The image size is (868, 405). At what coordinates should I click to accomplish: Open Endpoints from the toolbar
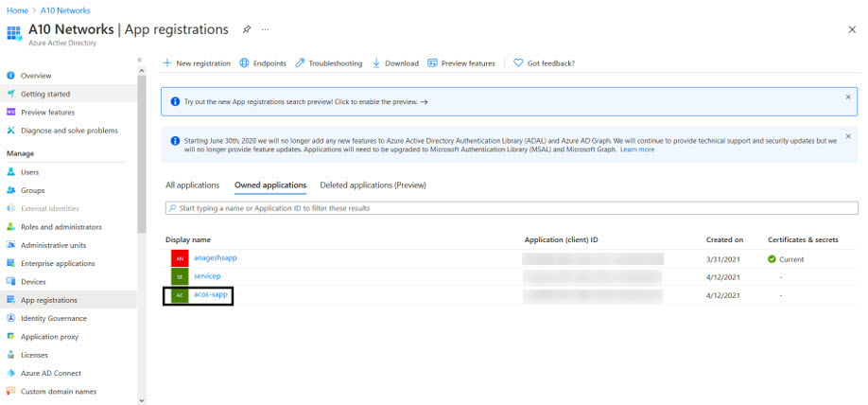click(263, 63)
